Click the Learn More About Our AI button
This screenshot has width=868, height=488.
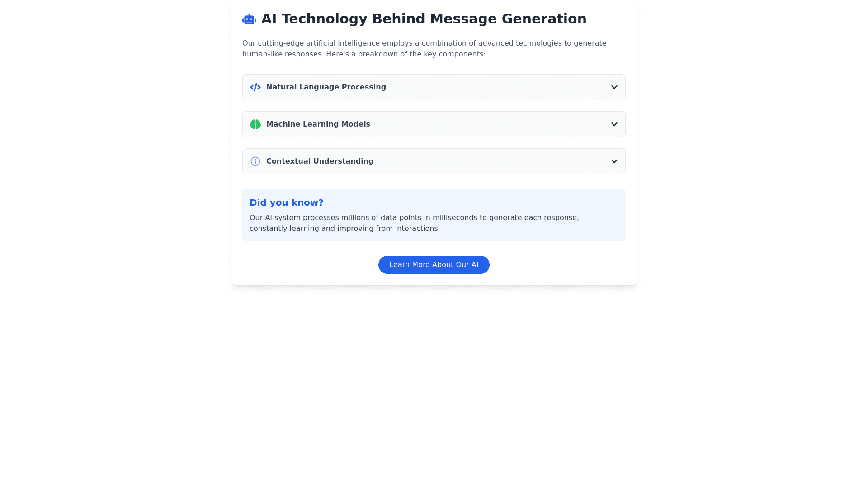(x=434, y=265)
